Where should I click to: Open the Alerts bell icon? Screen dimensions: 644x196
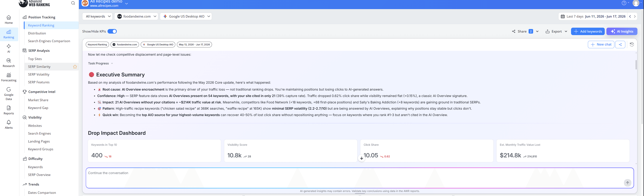tap(9, 124)
